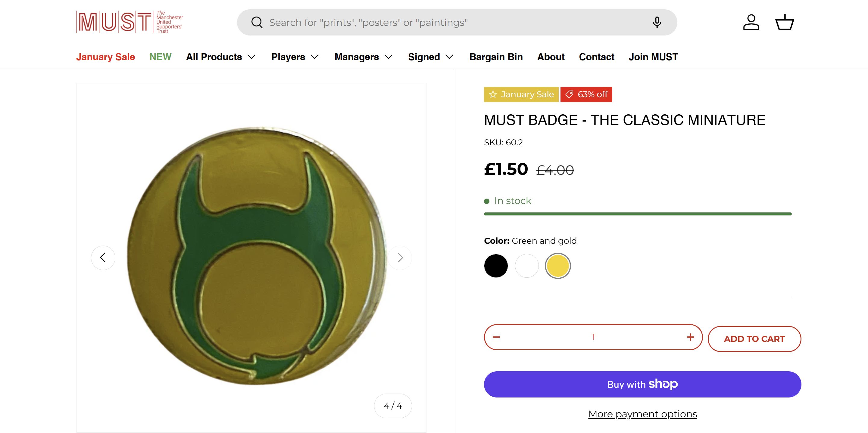The height and width of the screenshot is (433, 868).
Task: Select the green and gold color swatch
Action: [558, 266]
